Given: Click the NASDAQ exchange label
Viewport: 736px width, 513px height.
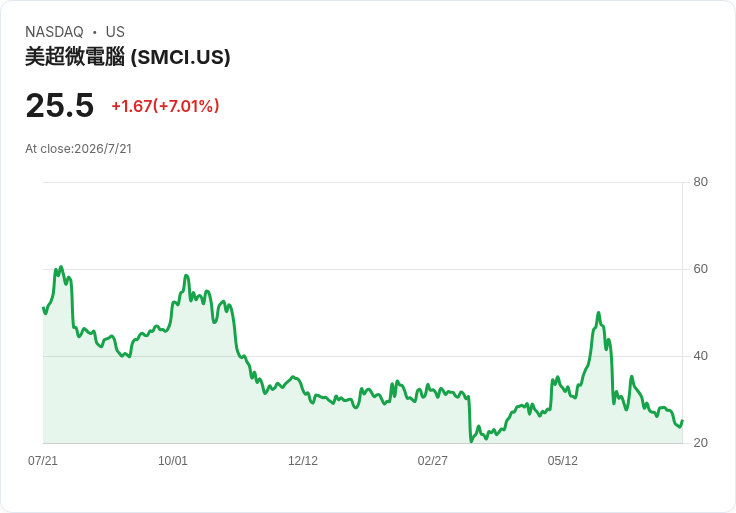Looking at the screenshot, I should [x=54, y=32].
